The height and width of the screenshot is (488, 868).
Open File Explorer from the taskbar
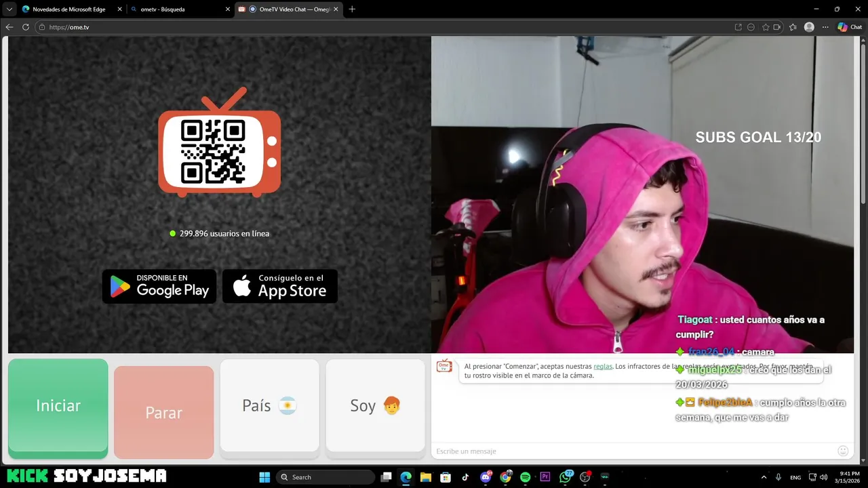click(425, 477)
